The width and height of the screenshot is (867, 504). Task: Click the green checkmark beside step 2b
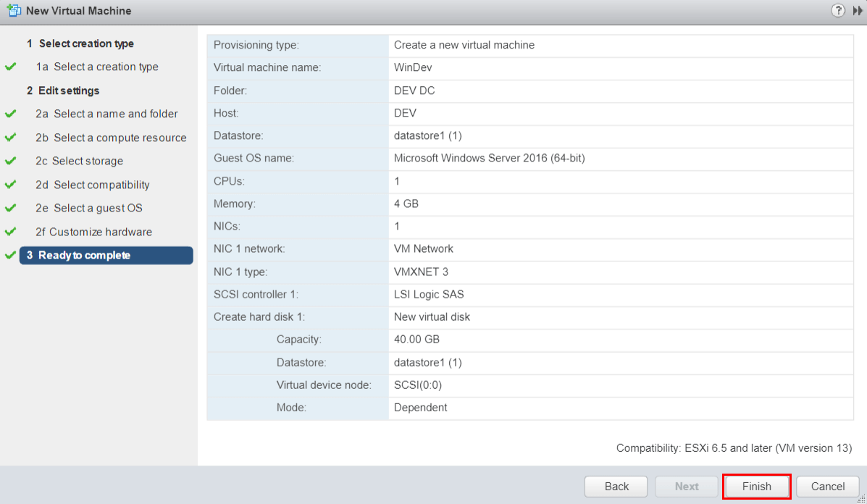11,137
